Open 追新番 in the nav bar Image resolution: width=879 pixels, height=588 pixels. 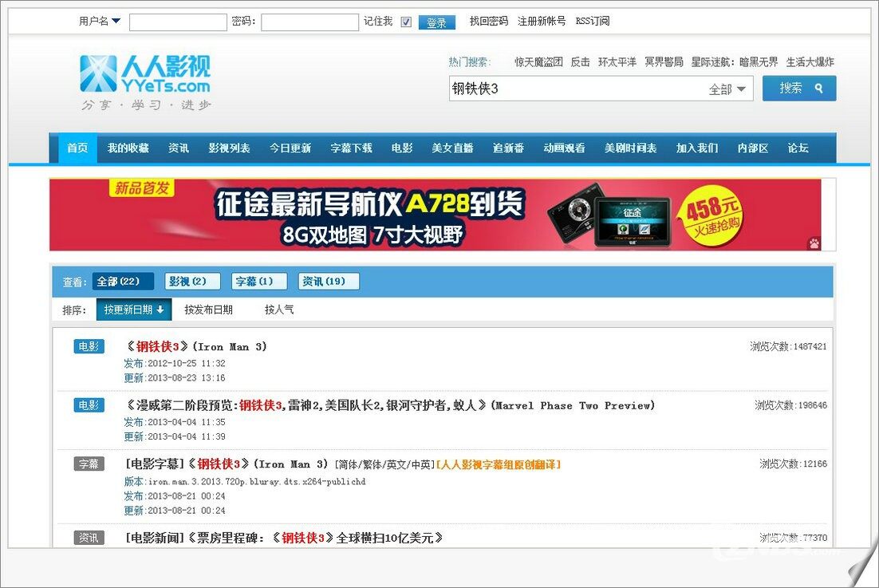[508, 148]
